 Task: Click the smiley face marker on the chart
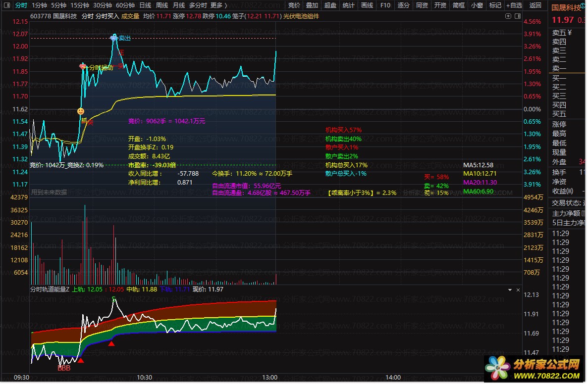81,112
